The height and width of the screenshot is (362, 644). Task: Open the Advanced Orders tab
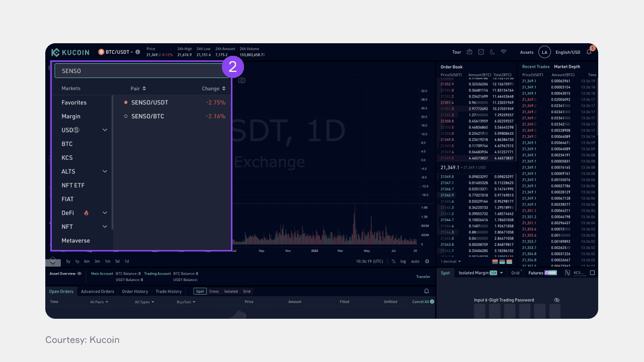pyautogui.click(x=98, y=292)
